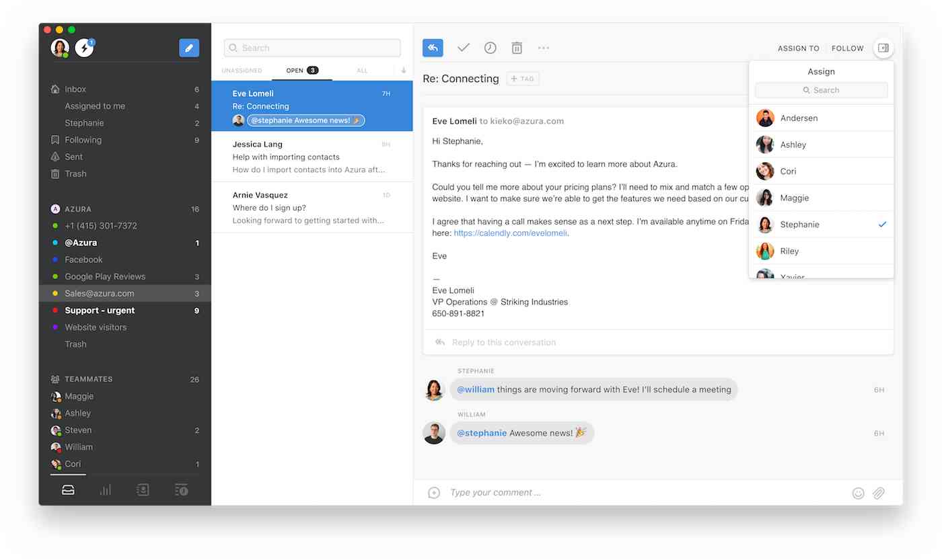Screen dimensions: 942x560
Task: Toggle Stephanie's assignment checkmark in the Assign list
Action: tap(882, 225)
